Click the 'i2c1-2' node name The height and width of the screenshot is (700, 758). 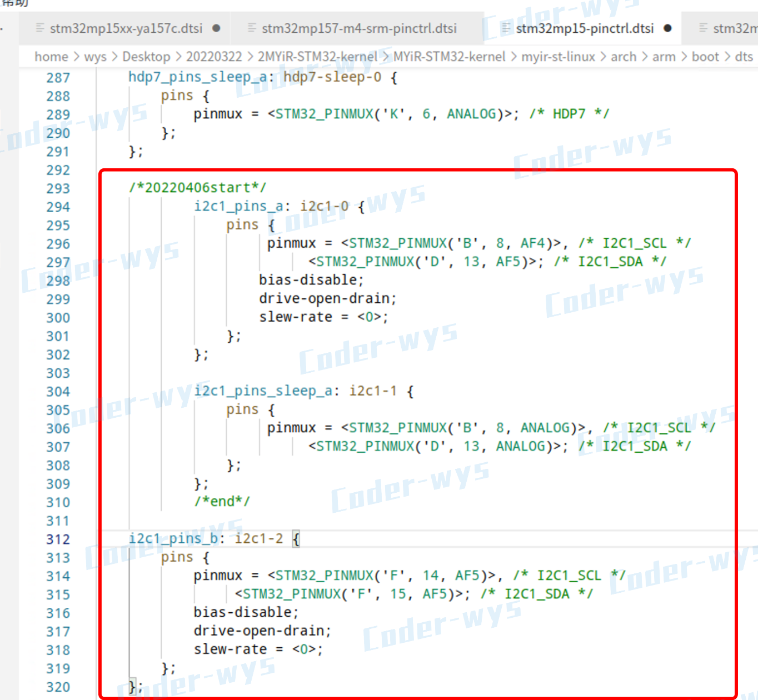pyautogui.click(x=259, y=538)
